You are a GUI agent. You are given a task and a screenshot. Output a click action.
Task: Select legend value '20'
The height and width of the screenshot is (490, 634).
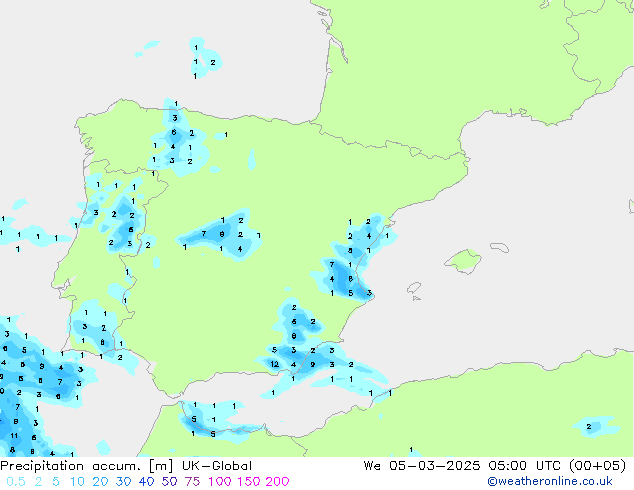tap(100, 482)
